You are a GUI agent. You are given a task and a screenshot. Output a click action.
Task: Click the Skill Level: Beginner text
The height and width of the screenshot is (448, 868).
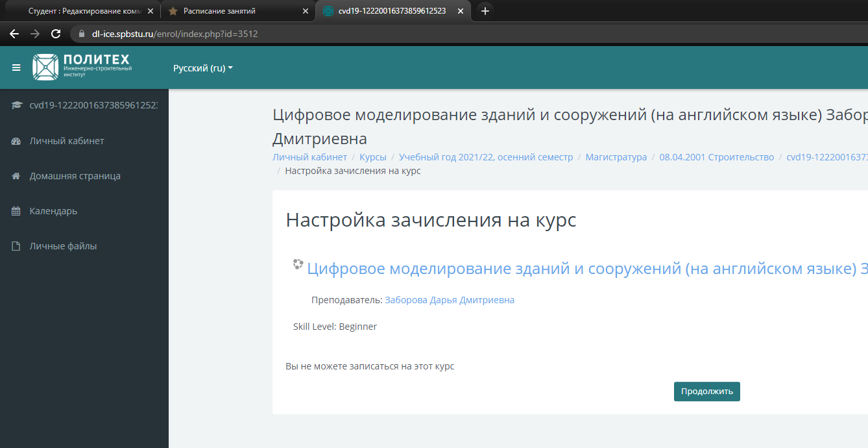coord(335,327)
